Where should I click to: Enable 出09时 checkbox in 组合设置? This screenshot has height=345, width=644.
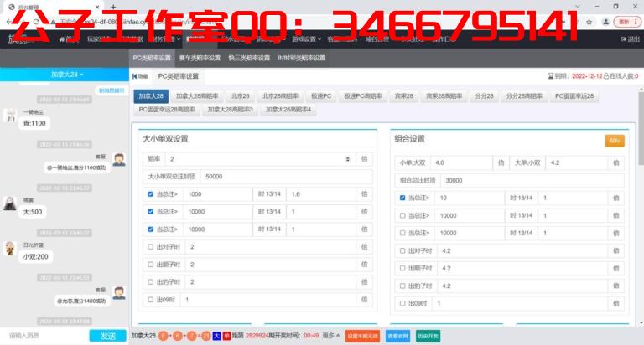tap(402, 304)
